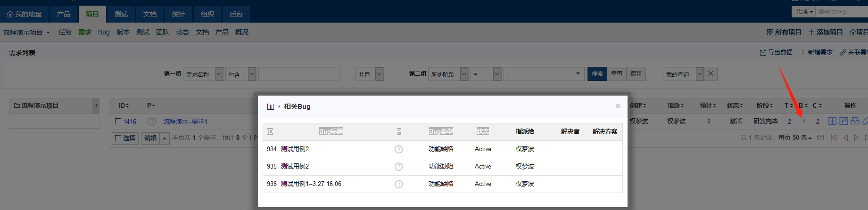Go to first page of results
The height and width of the screenshot is (210, 868).
point(834,137)
